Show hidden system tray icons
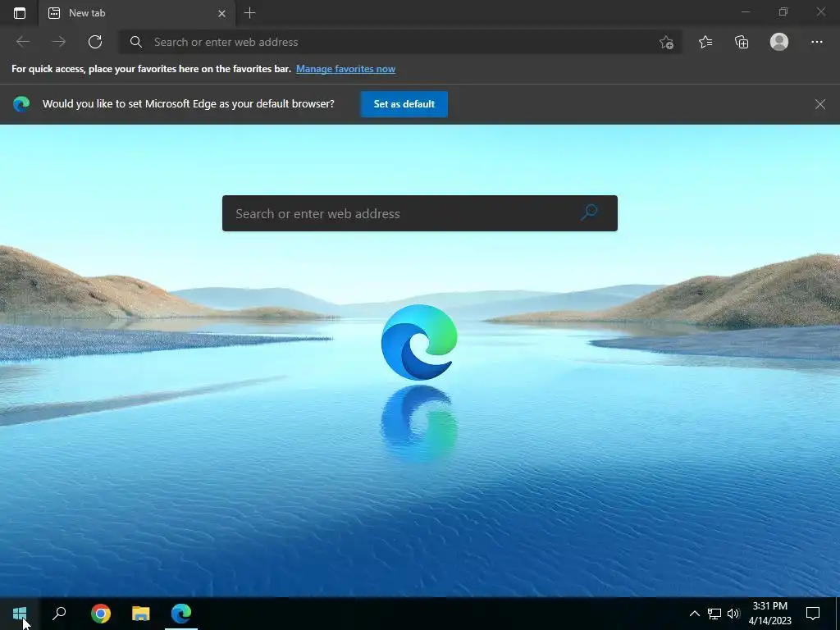This screenshot has width=840, height=630. [694, 614]
